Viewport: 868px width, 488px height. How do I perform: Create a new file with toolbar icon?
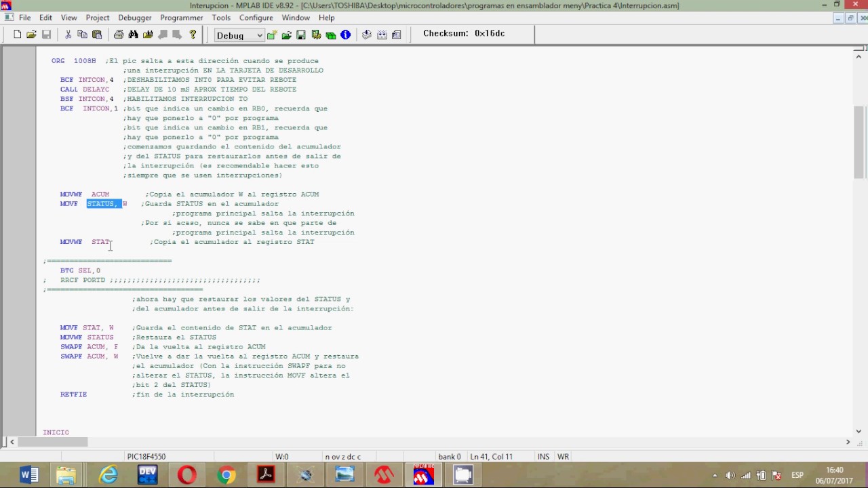[x=18, y=35]
